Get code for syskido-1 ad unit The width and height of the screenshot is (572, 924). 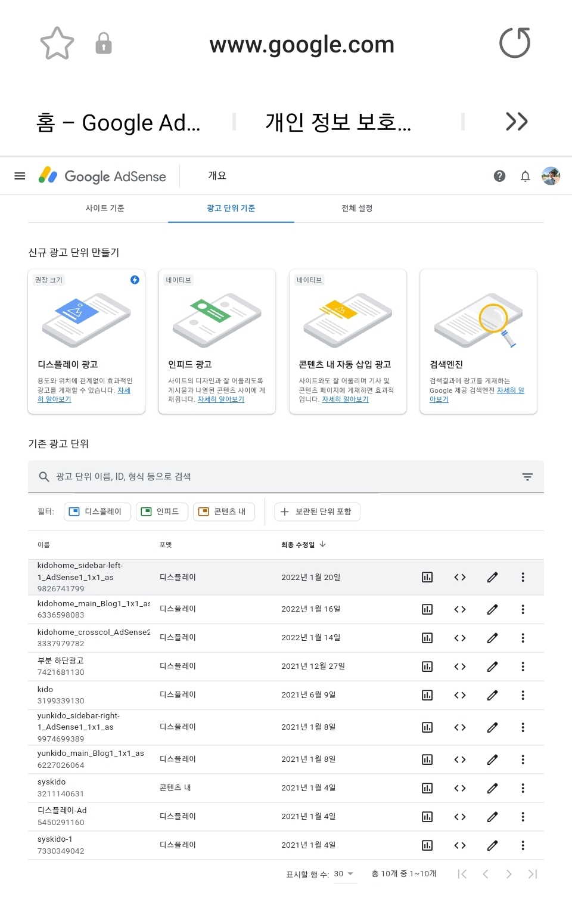460,845
